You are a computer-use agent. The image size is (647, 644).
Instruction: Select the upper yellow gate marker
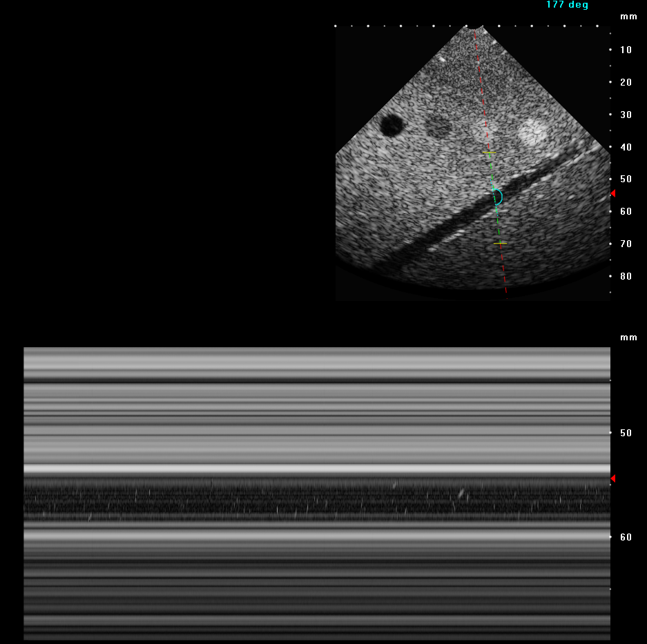[489, 152]
